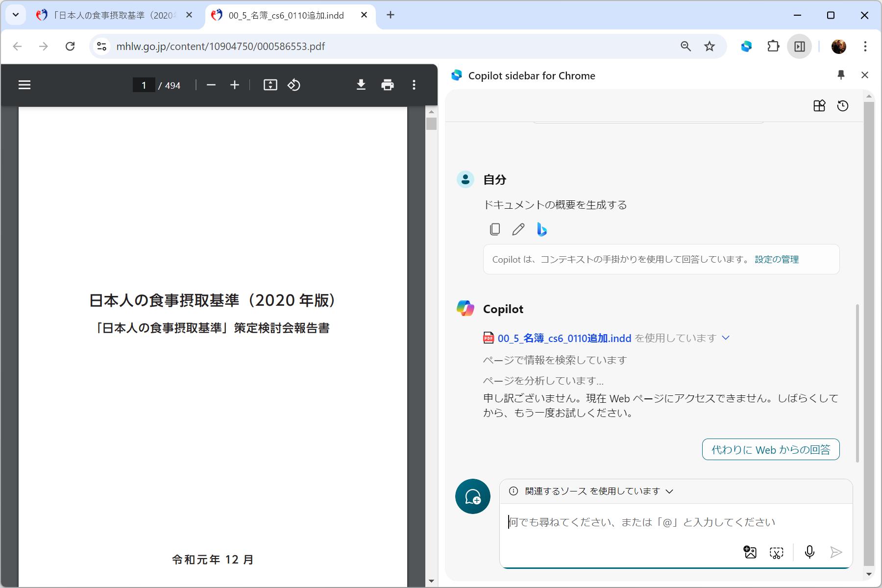
Task: Rotate the PDF counterclockwise
Action: (294, 85)
